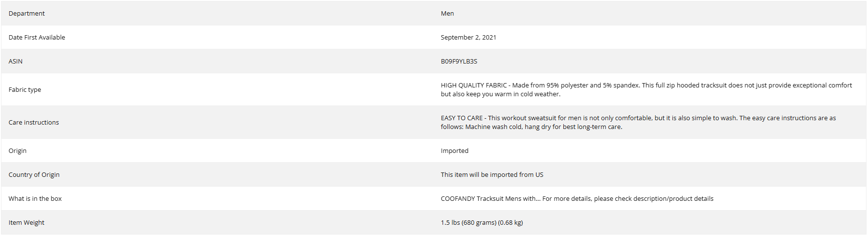Select the September 2, 2021 date value
The image size is (868, 236).
(468, 37)
